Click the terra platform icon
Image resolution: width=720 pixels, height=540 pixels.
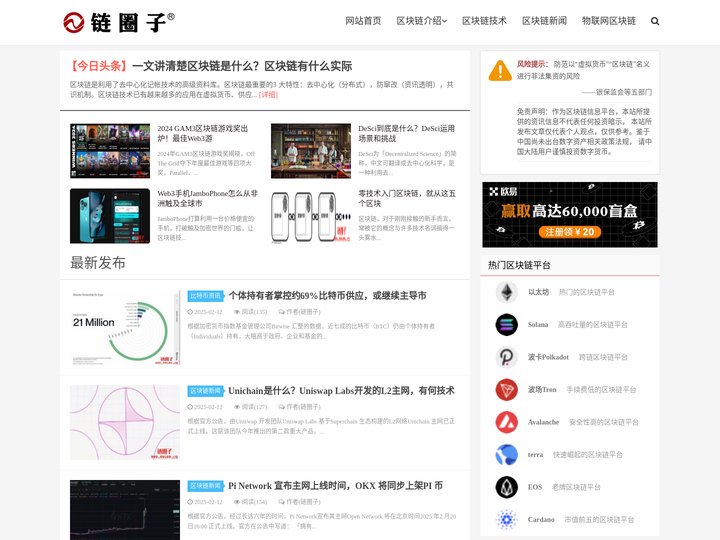pyautogui.click(x=506, y=455)
